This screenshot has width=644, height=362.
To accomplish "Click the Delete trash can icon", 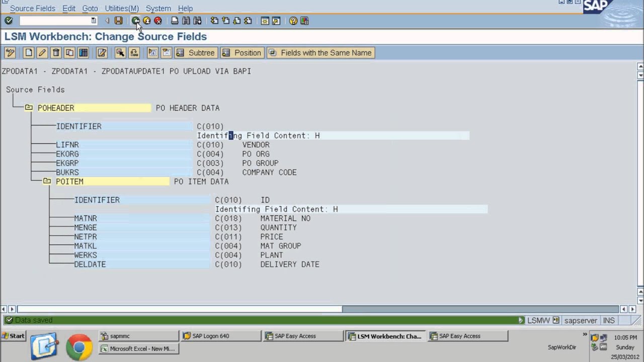I will click(x=56, y=53).
